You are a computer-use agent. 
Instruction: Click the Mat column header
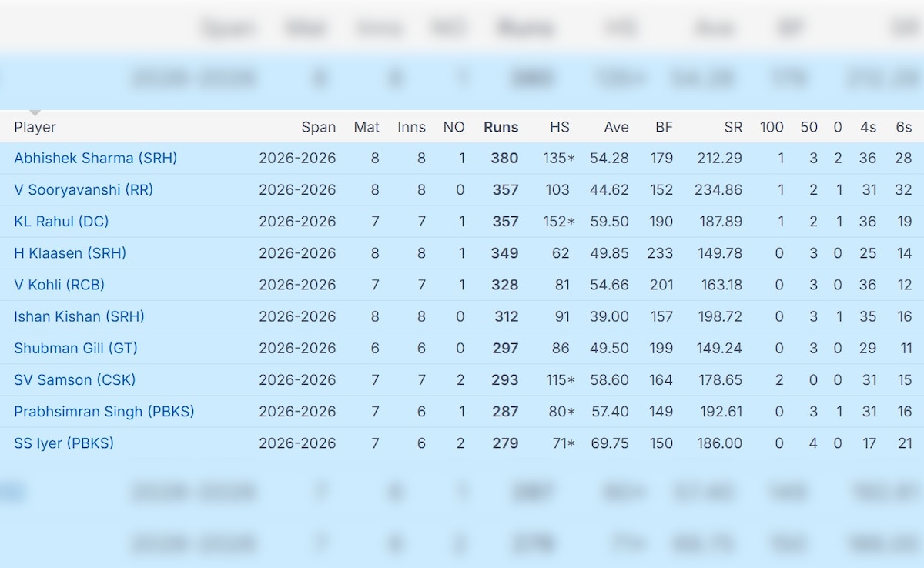pos(367,128)
